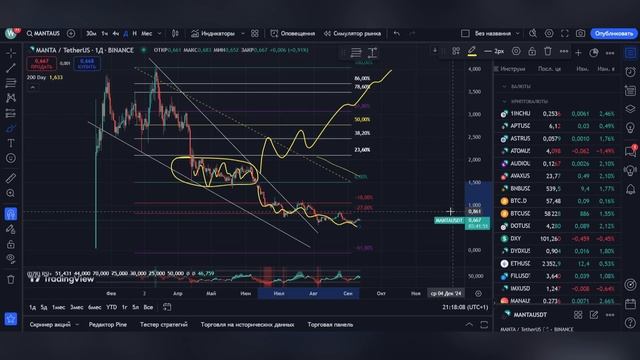Select the 30м timeframe

coord(91,33)
